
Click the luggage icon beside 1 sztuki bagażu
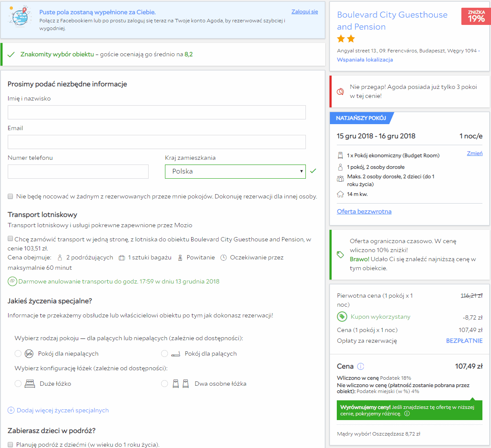(x=122, y=258)
